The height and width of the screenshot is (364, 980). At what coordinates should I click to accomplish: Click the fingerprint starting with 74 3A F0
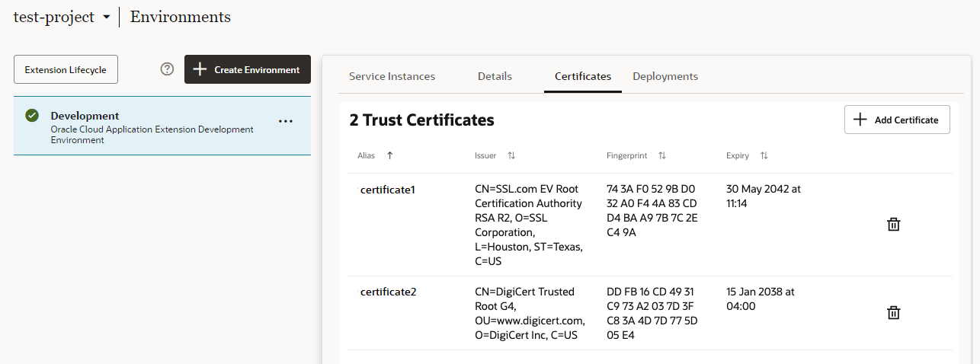pyautogui.click(x=652, y=210)
